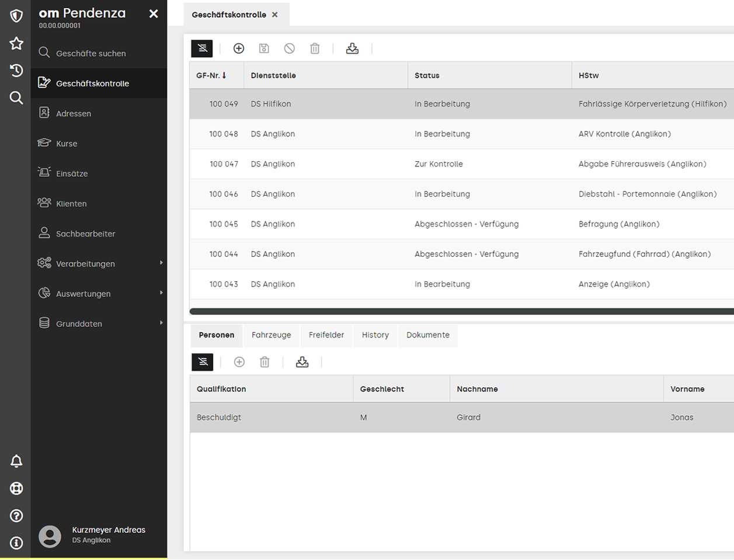Open notifications bell icon
Viewport: 734px width, 560px height.
16,461
